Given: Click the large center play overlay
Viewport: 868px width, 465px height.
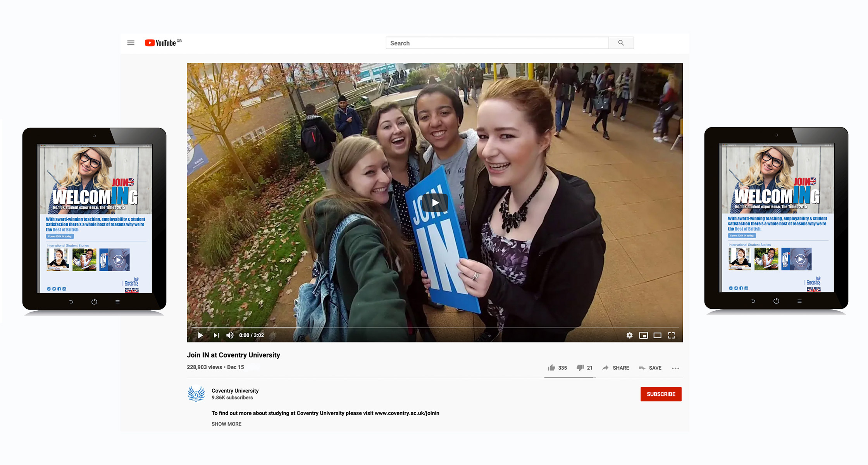Looking at the screenshot, I should (x=435, y=203).
